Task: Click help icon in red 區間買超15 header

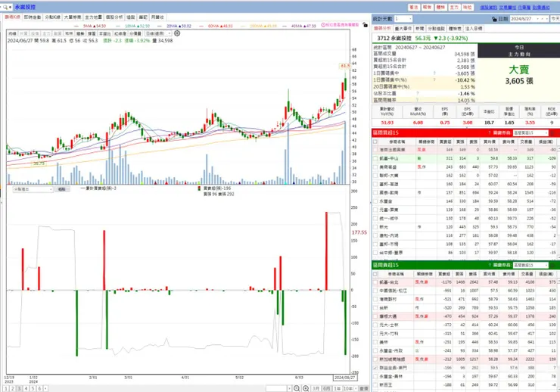Action: [x=490, y=132]
